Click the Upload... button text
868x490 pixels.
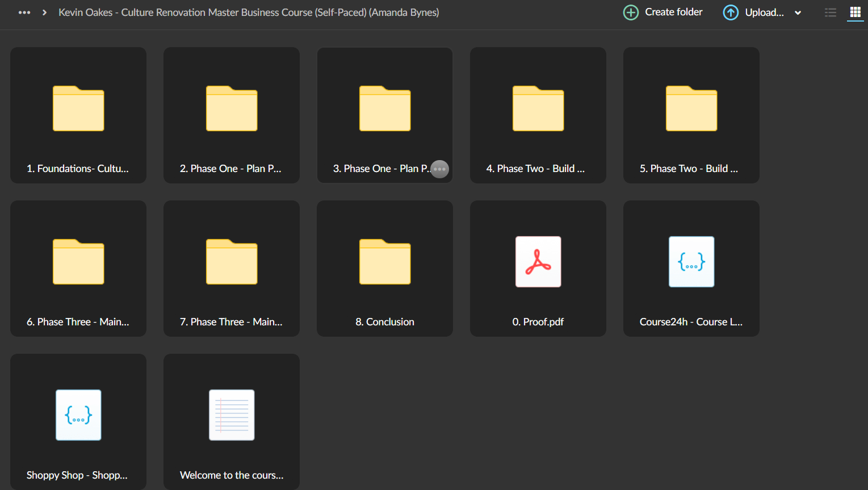pyautogui.click(x=764, y=12)
